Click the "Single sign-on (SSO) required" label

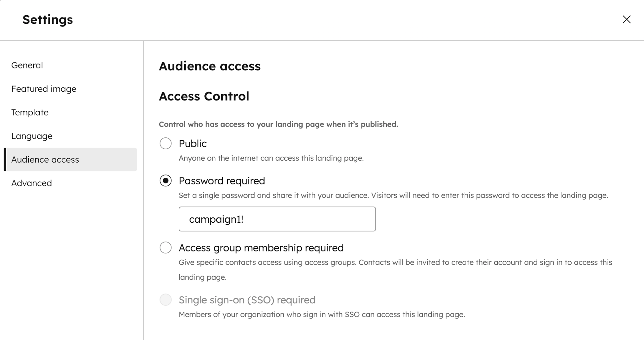247,300
